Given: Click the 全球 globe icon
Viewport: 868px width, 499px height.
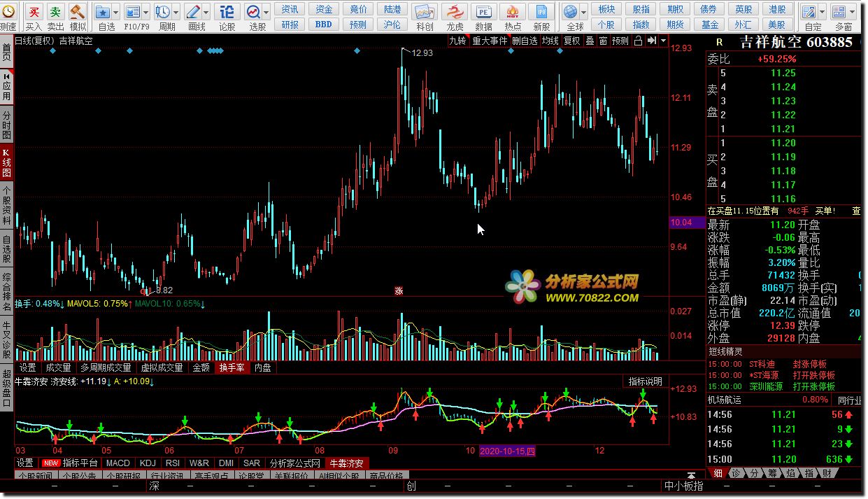Looking at the screenshot, I should (x=571, y=12).
